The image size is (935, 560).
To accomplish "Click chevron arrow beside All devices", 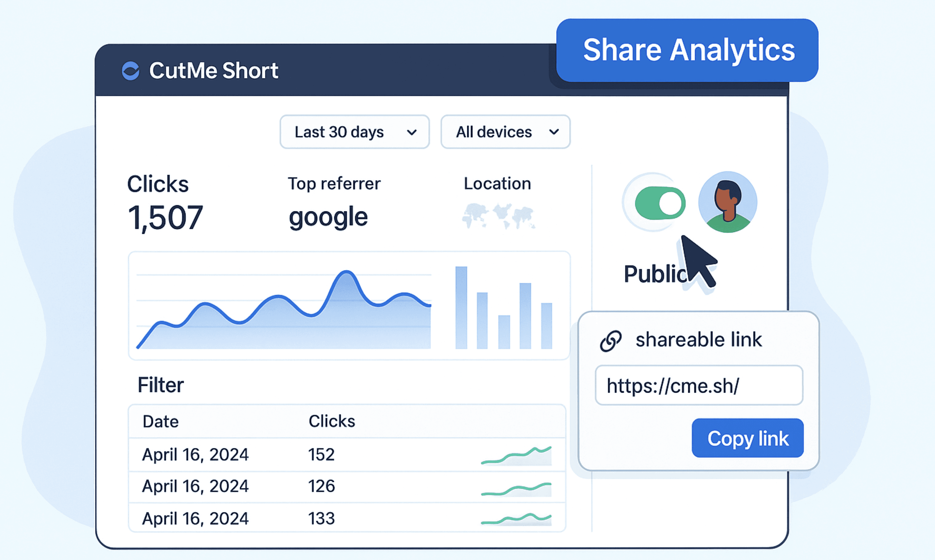I will coord(553,132).
